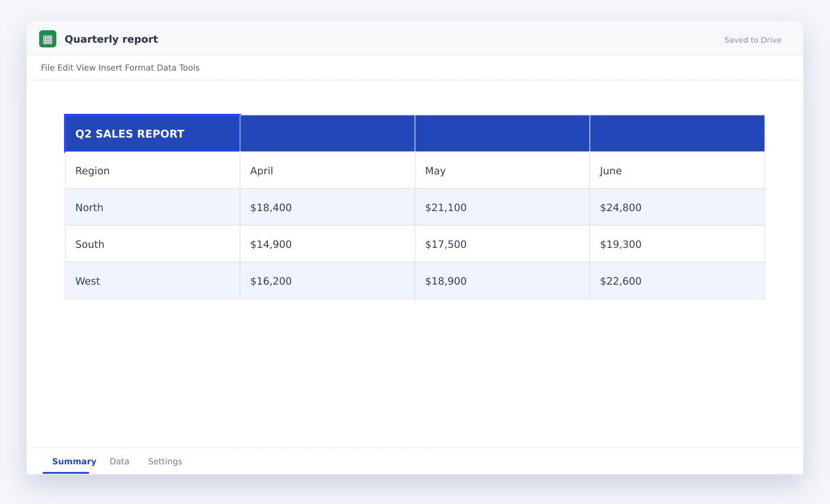Select the $24,800 cell
This screenshot has height=504, width=830.
tap(677, 208)
